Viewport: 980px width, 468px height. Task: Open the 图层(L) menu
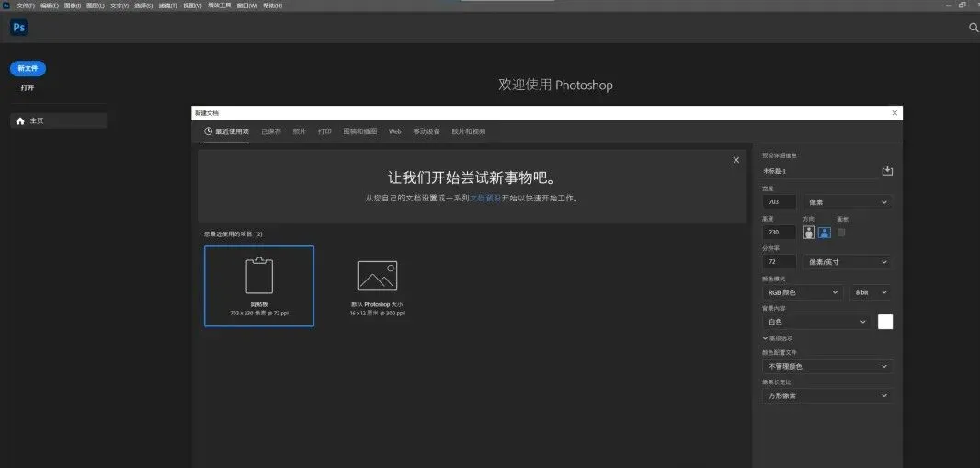[96, 5]
